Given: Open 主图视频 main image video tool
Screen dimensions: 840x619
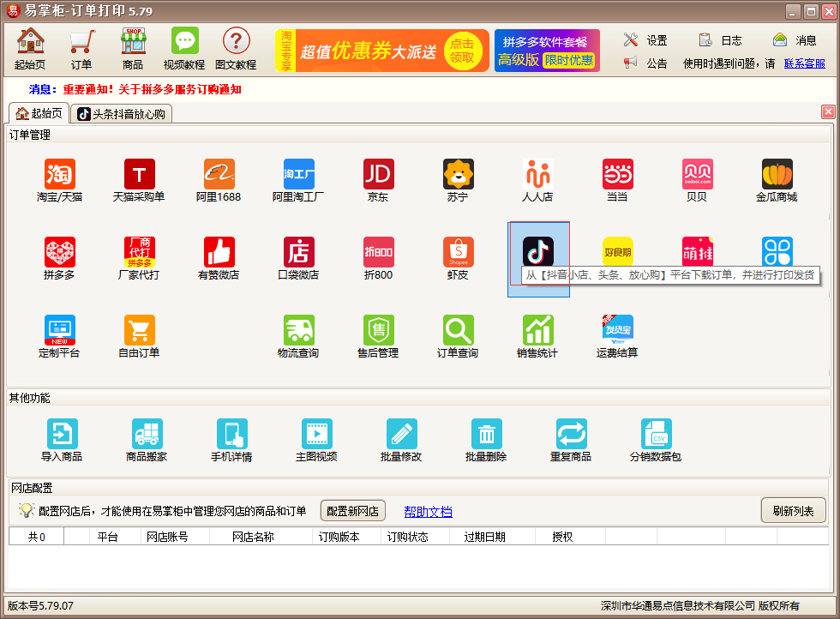Looking at the screenshot, I should click(x=316, y=441).
